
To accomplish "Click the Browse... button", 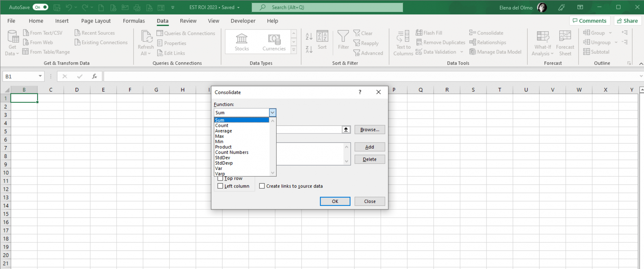I will 369,130.
